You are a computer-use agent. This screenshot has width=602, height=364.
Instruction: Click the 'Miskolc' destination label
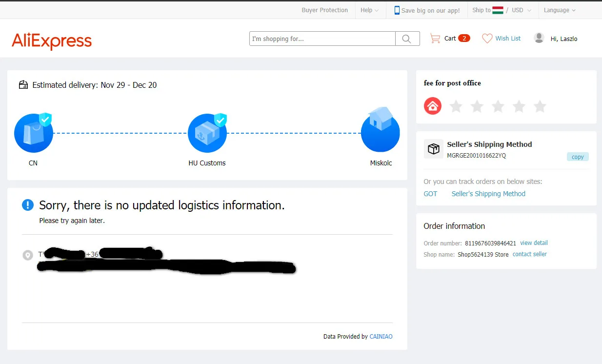(x=381, y=163)
